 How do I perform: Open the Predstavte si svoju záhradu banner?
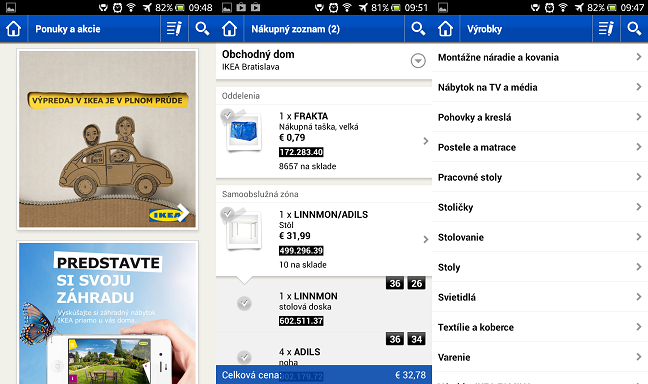(107, 312)
